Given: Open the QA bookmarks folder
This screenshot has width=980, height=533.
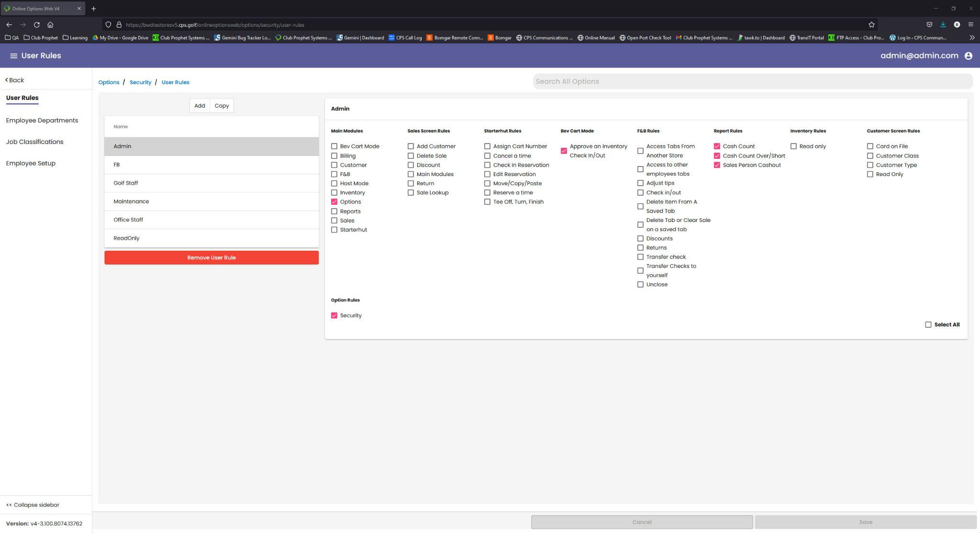Looking at the screenshot, I should [12, 38].
